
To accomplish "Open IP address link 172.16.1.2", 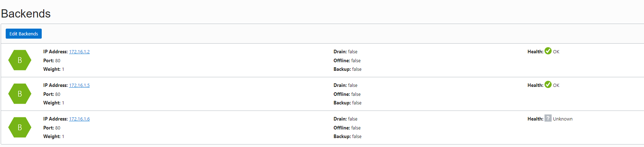I will coord(79,52).
